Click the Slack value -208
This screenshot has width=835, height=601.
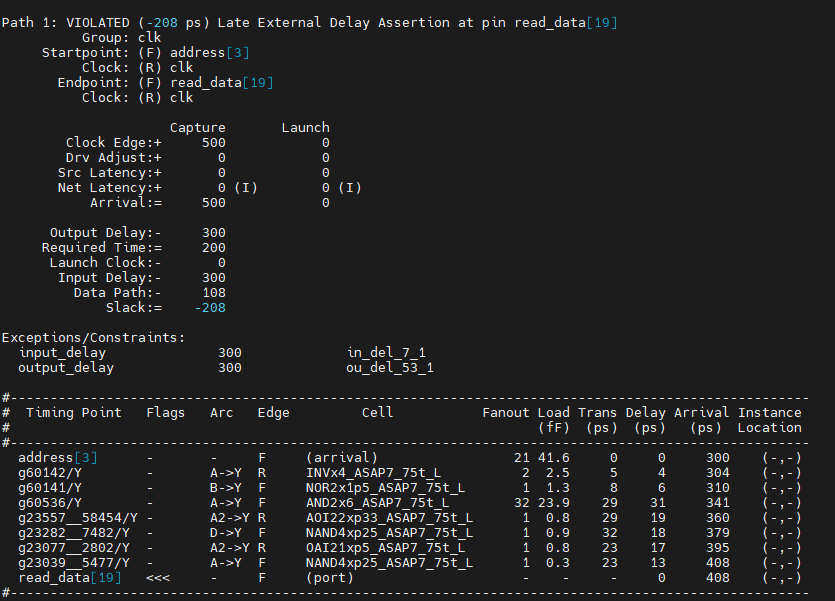pos(210,308)
